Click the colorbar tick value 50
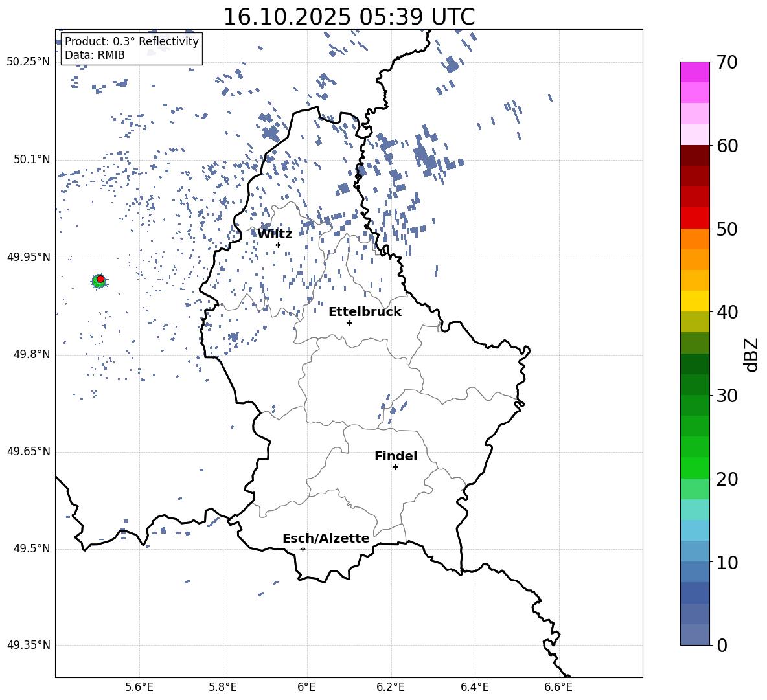This screenshot has height=700, width=767. click(x=727, y=229)
